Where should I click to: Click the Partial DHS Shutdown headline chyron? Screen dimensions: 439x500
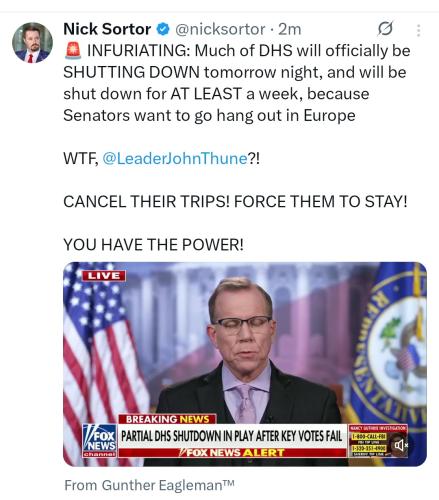[x=232, y=436]
